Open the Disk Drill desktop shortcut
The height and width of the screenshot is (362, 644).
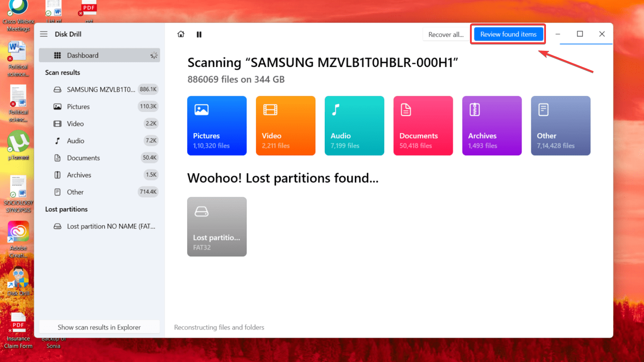point(18,281)
